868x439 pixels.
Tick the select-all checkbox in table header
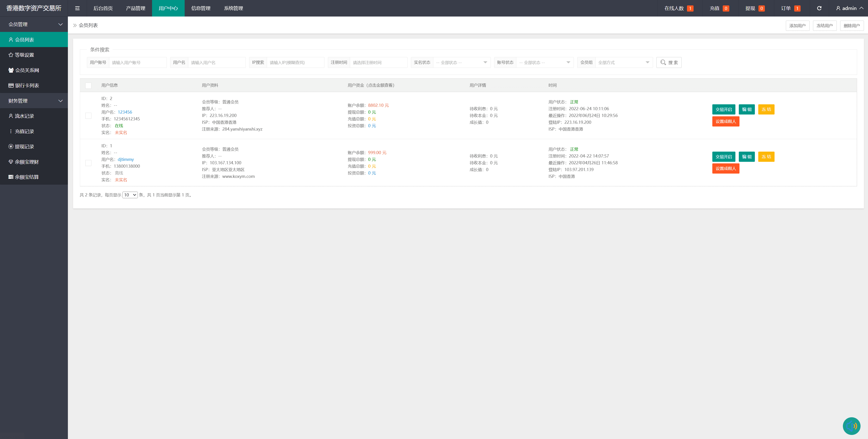click(88, 85)
